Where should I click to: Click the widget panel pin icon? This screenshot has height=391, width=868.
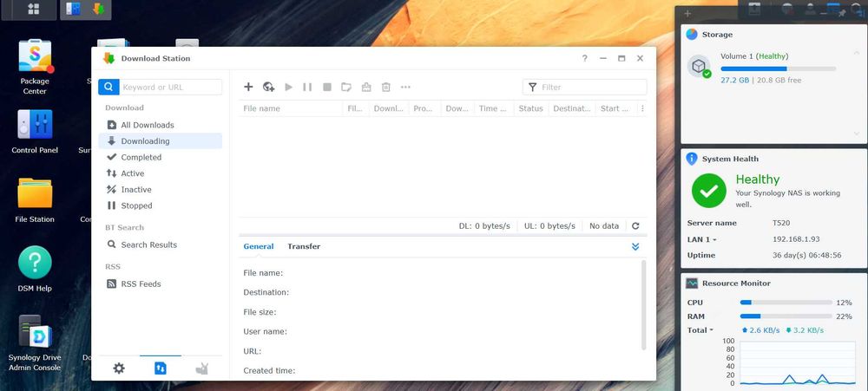tap(842, 13)
